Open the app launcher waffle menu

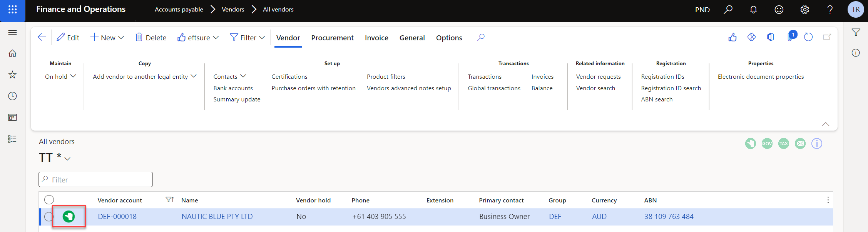12,10
